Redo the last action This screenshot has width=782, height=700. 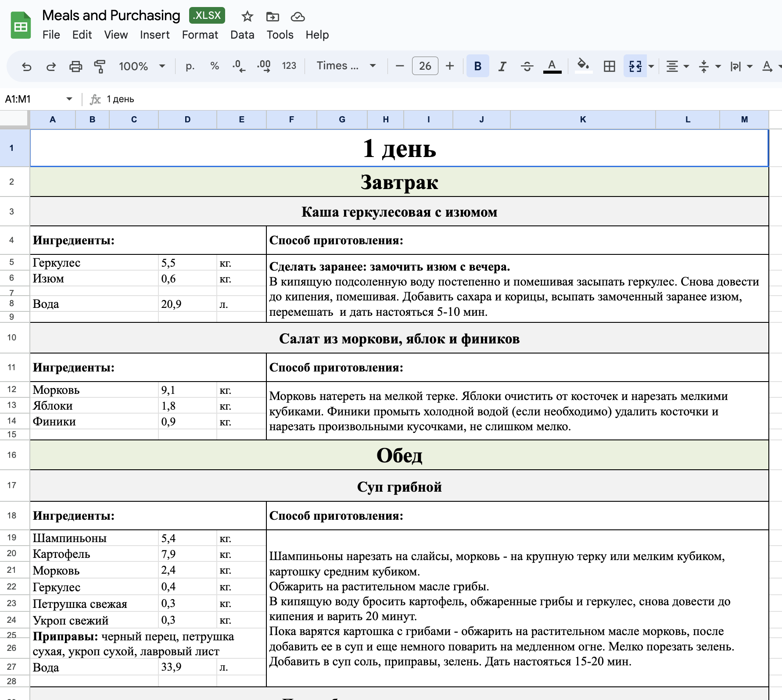51,66
